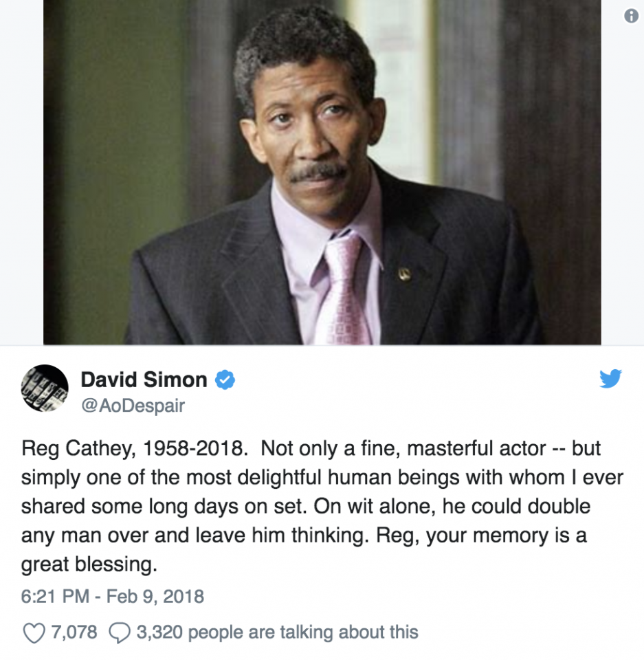
Task: Click the 7,078 likes count
Action: (74, 632)
